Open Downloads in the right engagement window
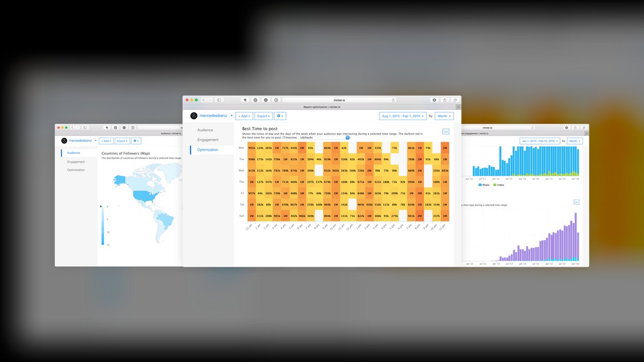Viewport: 644px width, 362px height. pos(566,128)
